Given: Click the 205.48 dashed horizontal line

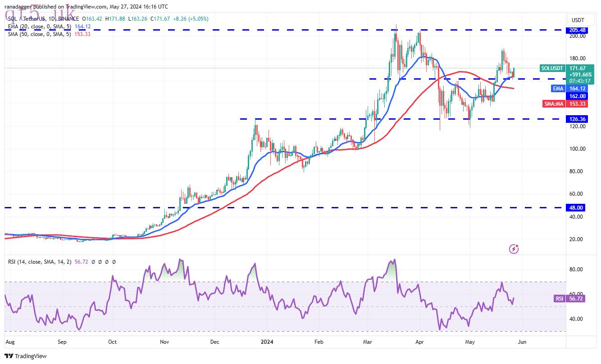Looking at the screenshot, I should pyautogui.click(x=285, y=30).
